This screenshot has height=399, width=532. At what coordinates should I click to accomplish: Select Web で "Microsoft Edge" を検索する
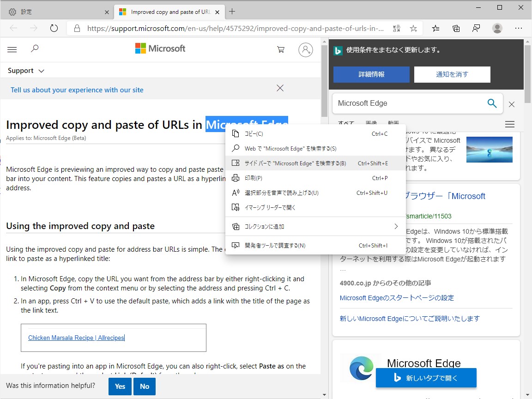pos(315,149)
